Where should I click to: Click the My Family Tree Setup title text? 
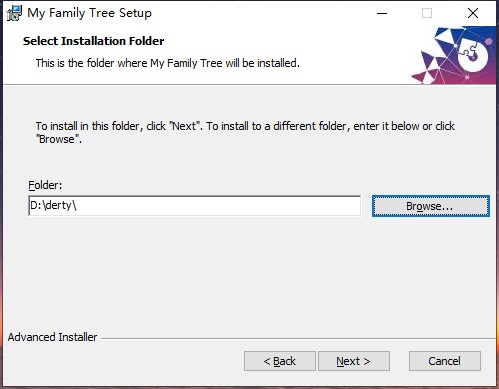(89, 13)
